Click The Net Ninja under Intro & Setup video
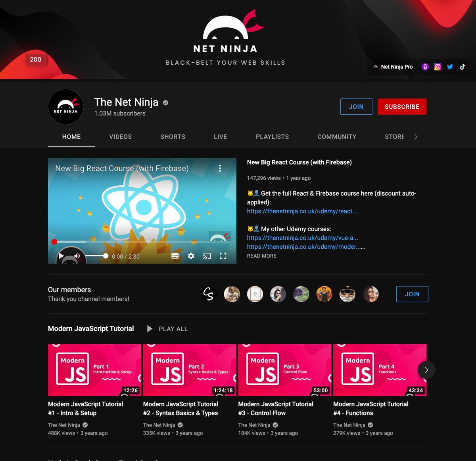476x461 pixels. (64, 425)
